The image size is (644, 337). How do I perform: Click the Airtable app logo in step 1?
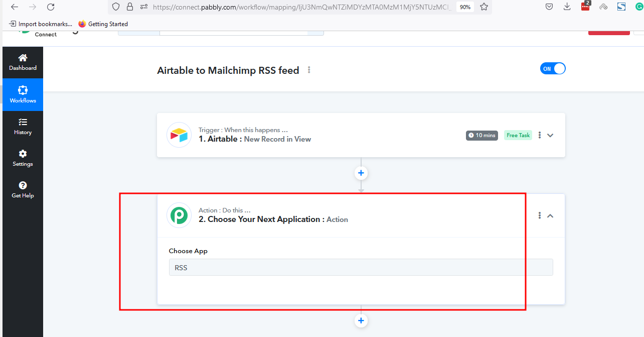click(x=179, y=135)
